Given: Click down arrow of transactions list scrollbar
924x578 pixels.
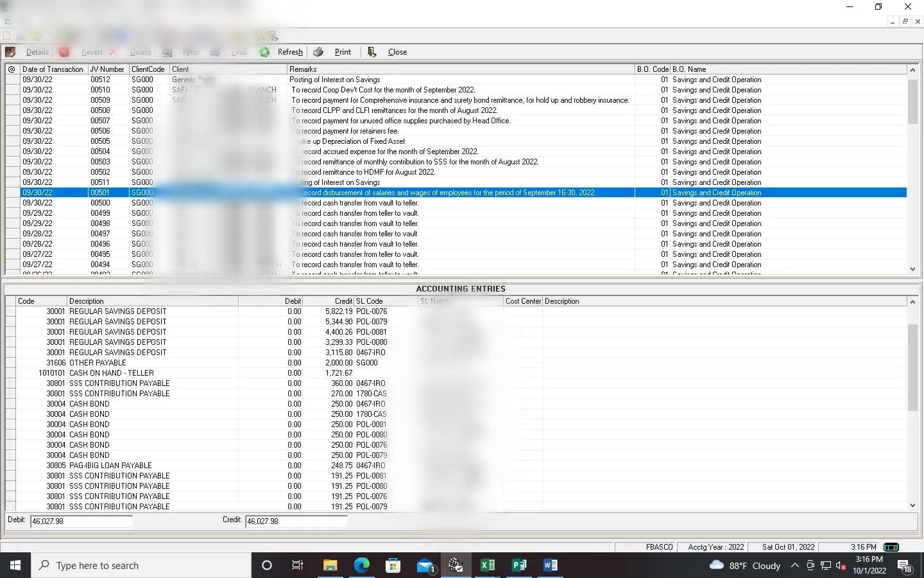Looking at the screenshot, I should point(912,269).
